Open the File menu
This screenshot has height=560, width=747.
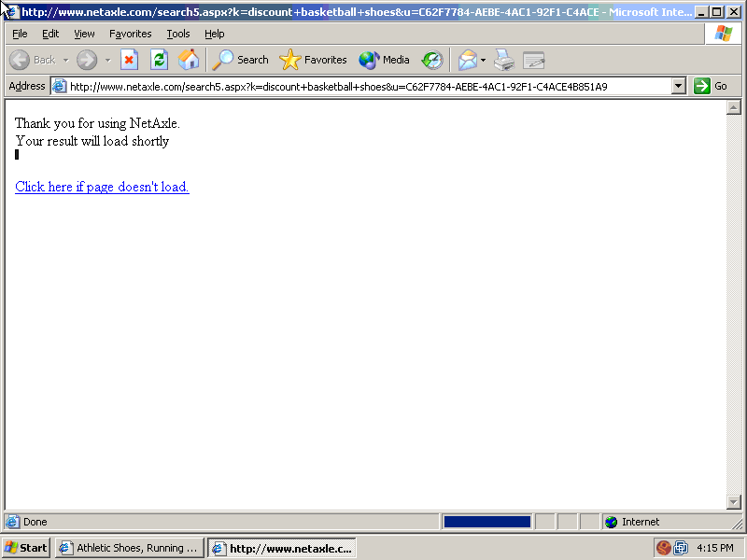(x=20, y=34)
